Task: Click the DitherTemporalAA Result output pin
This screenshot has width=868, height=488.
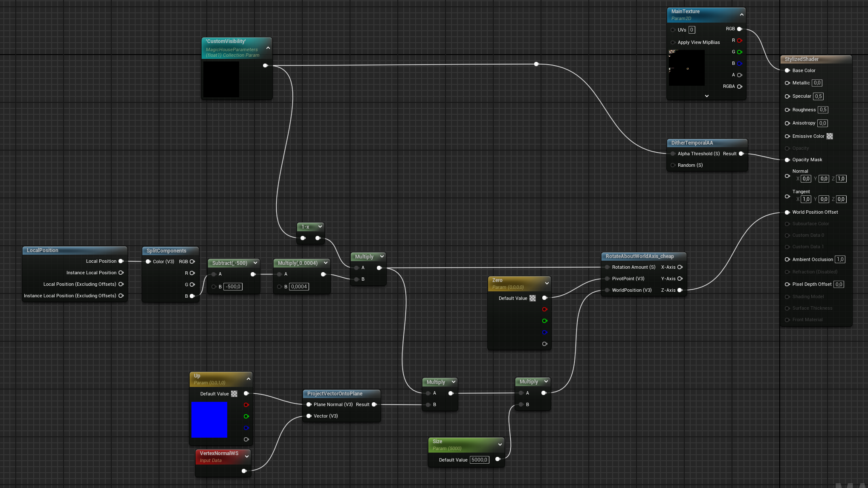Action: pyautogui.click(x=741, y=154)
